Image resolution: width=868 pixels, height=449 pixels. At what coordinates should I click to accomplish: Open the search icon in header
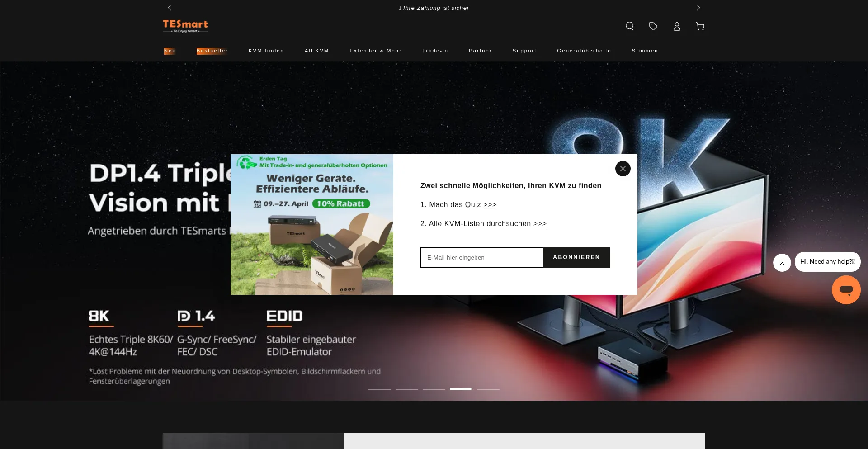click(630, 26)
